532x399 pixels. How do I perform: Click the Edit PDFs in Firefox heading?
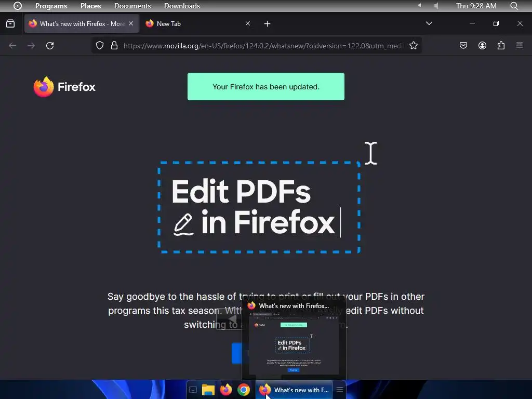coord(253,207)
